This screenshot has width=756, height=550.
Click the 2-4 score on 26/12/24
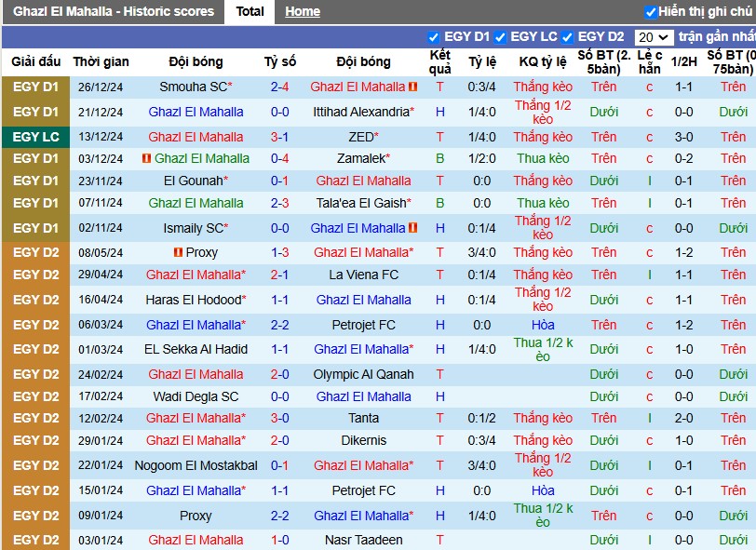(x=279, y=87)
